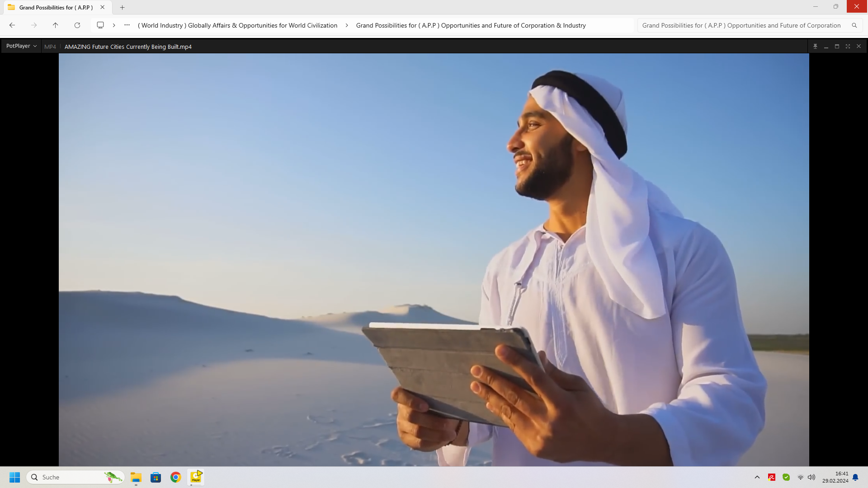Expand the chevron after the PC icon
The width and height of the screenshot is (868, 488).
point(114,25)
